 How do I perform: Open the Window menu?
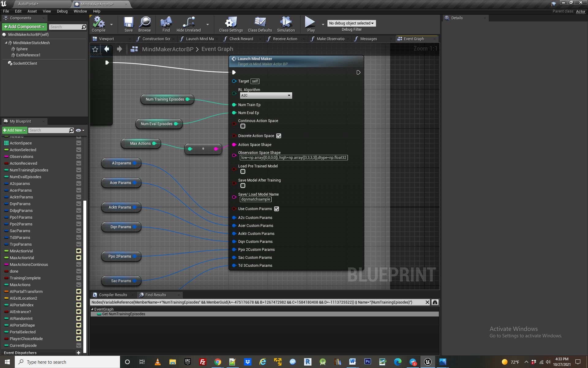click(80, 11)
